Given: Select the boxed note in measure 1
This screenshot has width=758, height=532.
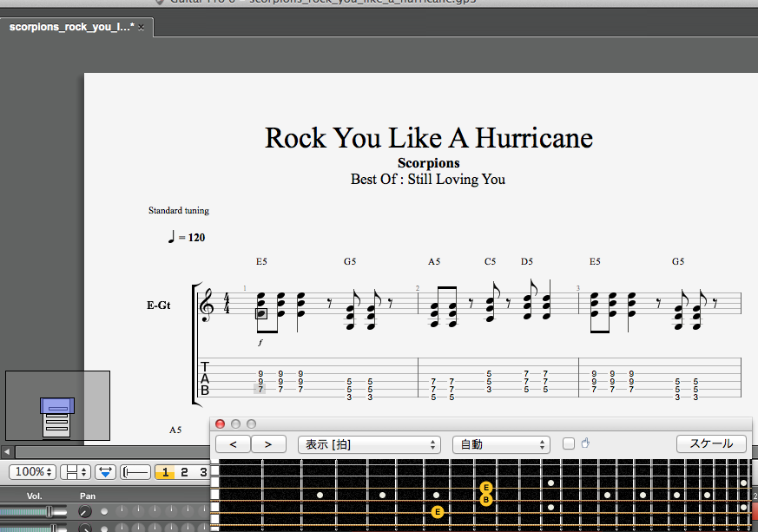Looking at the screenshot, I should pos(261,313).
